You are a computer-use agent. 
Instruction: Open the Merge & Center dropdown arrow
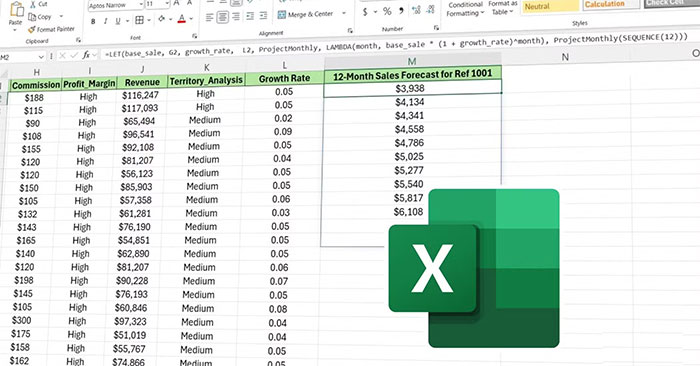pos(344,13)
